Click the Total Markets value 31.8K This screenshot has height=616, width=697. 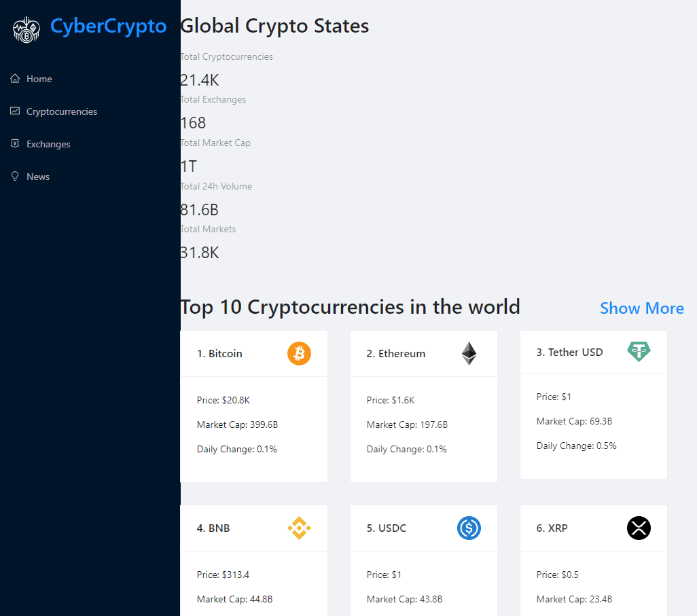pos(200,253)
